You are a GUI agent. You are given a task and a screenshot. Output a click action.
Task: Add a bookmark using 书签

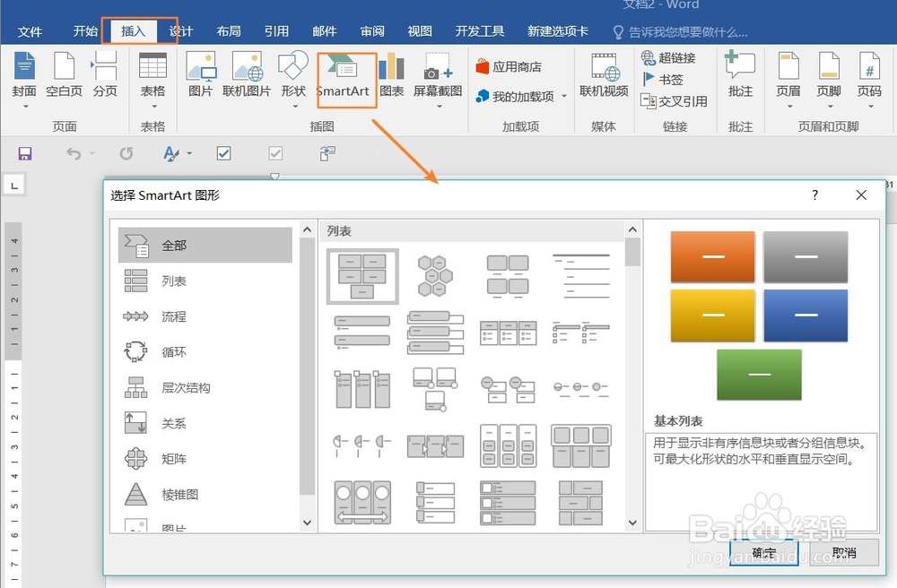(x=663, y=80)
